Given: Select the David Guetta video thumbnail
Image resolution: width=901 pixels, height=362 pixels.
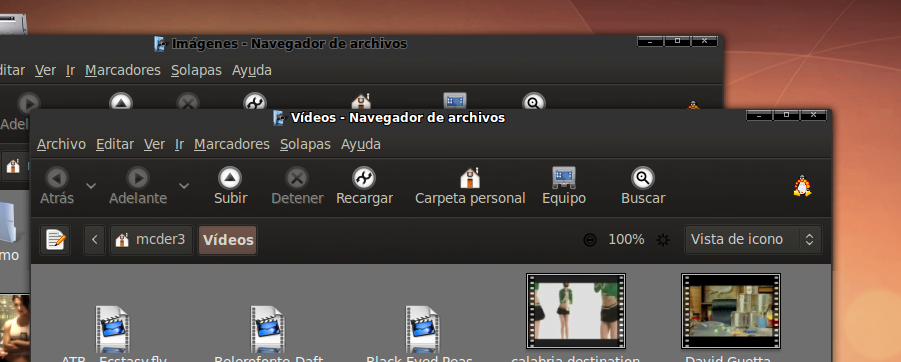Looking at the screenshot, I should (x=730, y=311).
